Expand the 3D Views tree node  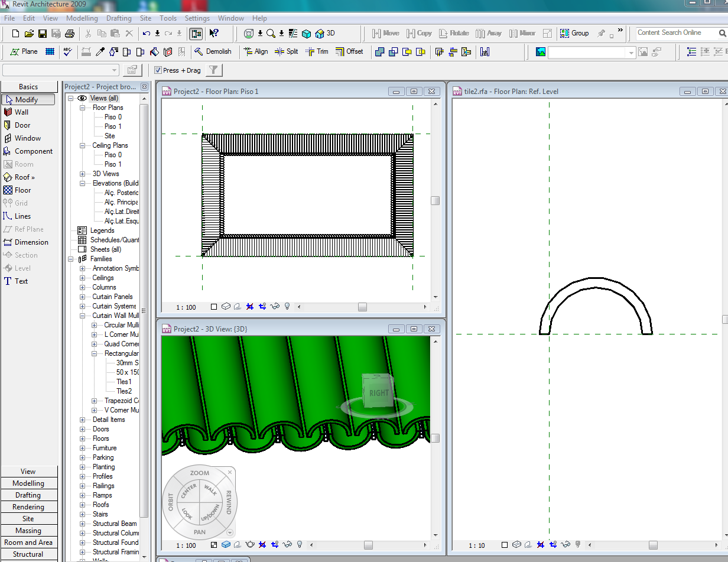pyautogui.click(x=83, y=174)
